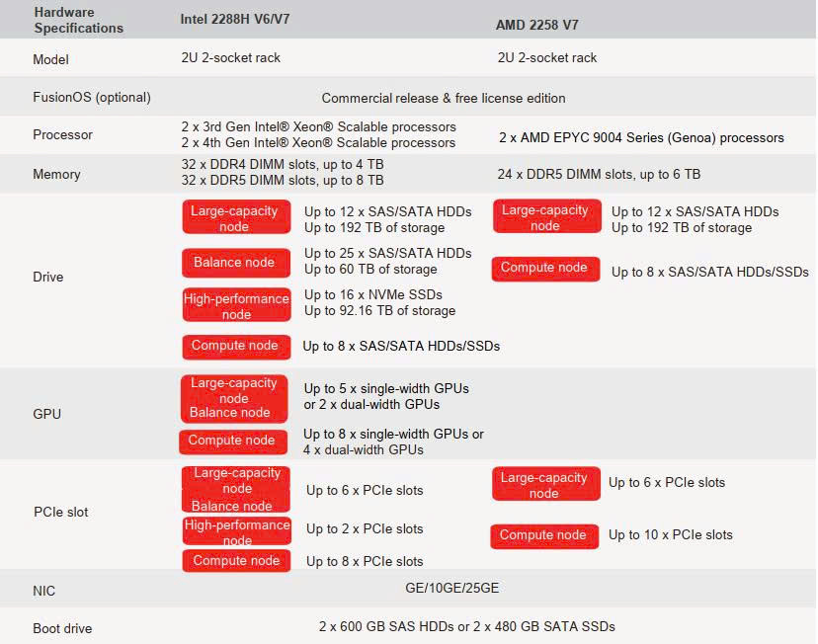Click the 'Intel 2288H V6/V7' column header
This screenshot has width=818, height=644.
(235, 20)
